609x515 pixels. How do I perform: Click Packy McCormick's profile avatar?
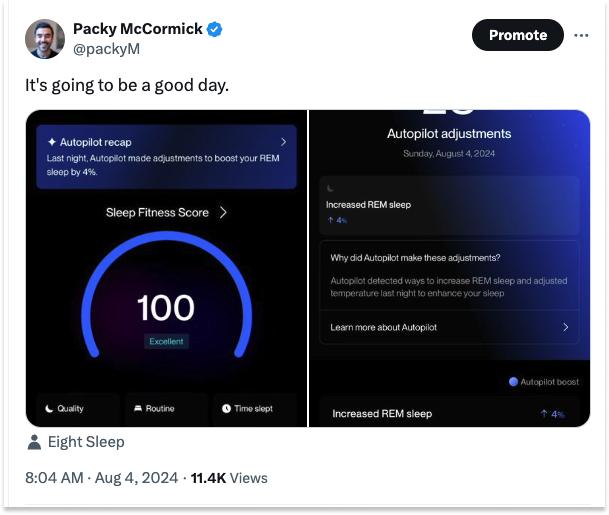click(x=45, y=39)
